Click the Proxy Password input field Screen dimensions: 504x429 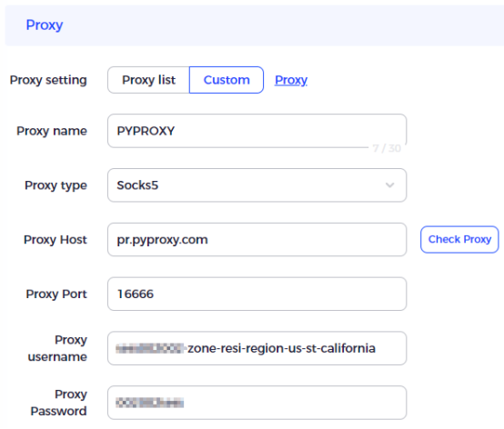click(257, 403)
